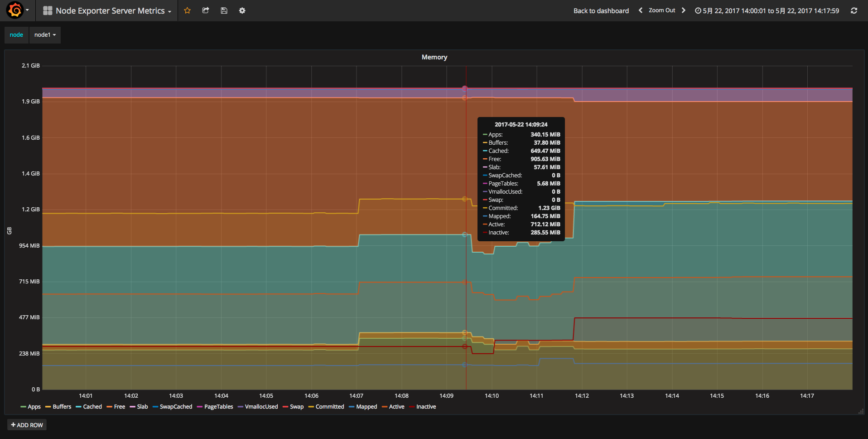868x439 pixels.
Task: Refresh the dashboard with the refresh icon
Action: pyautogui.click(x=854, y=10)
